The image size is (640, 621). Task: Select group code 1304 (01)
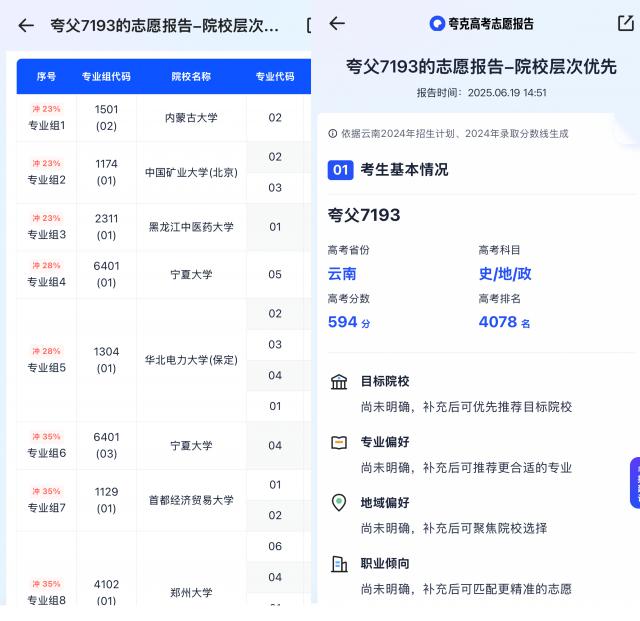pyautogui.click(x=106, y=360)
